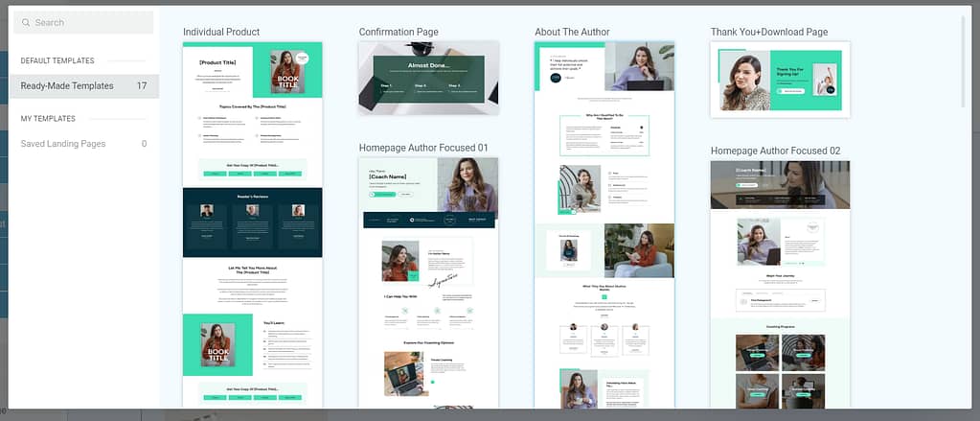Image resolution: width=980 pixels, height=421 pixels.
Task: Select Ready-Made Templates category
Action: [x=84, y=86]
